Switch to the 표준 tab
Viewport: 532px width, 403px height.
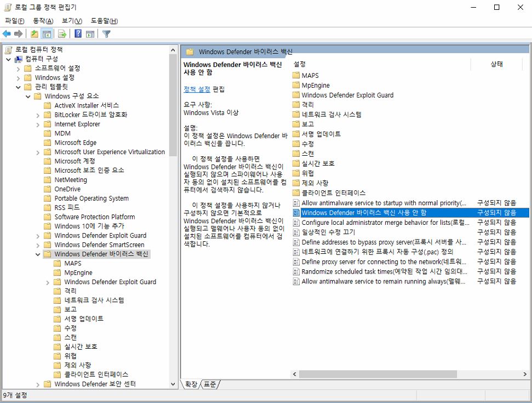point(210,384)
